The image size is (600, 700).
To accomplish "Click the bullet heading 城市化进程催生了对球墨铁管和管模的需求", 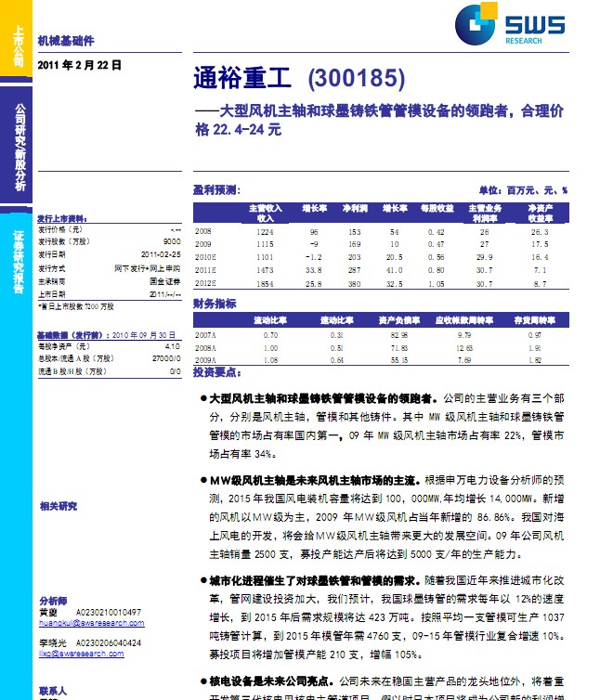I will pos(315,581).
